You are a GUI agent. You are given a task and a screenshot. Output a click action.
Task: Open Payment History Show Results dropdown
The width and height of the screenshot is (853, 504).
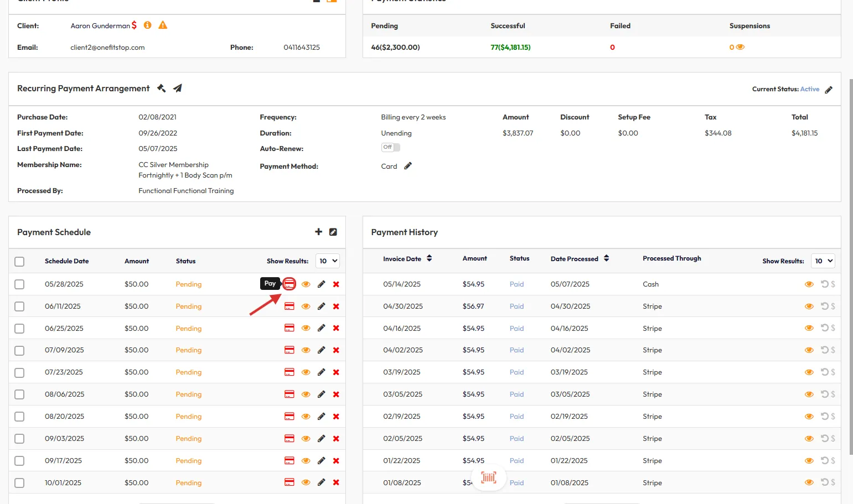[823, 261]
